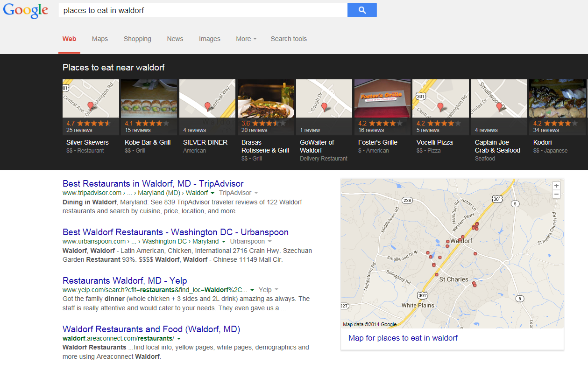Go to the News tab
Image resolution: width=588 pixels, height=370 pixels.
click(x=175, y=39)
